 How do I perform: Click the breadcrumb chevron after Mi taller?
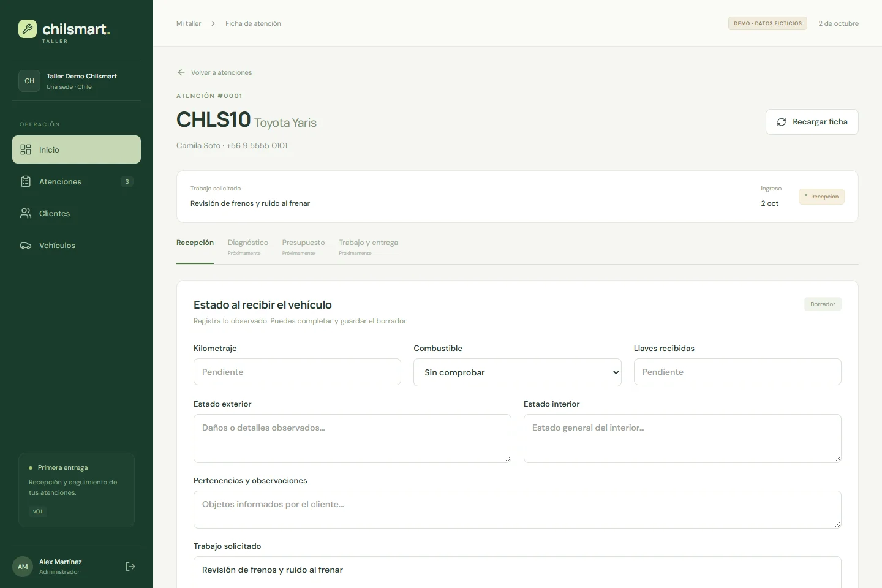pyautogui.click(x=213, y=23)
